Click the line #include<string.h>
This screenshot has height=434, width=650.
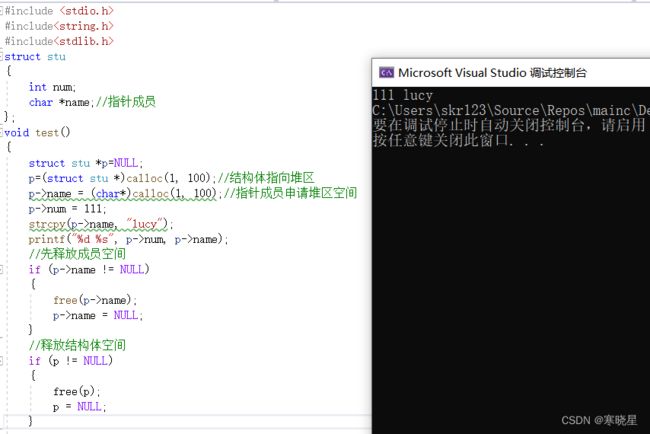59,26
